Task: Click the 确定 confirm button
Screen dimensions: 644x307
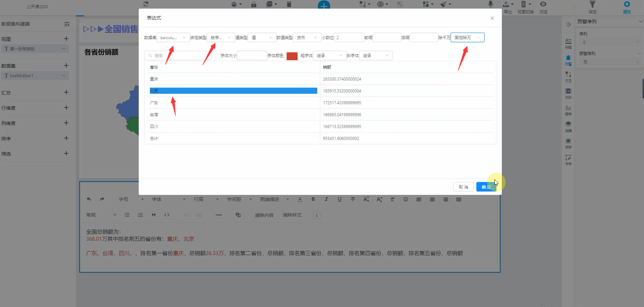Action: tap(486, 187)
